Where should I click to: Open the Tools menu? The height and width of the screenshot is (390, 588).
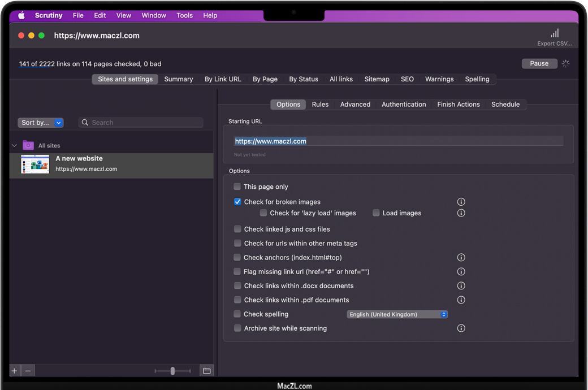point(184,16)
